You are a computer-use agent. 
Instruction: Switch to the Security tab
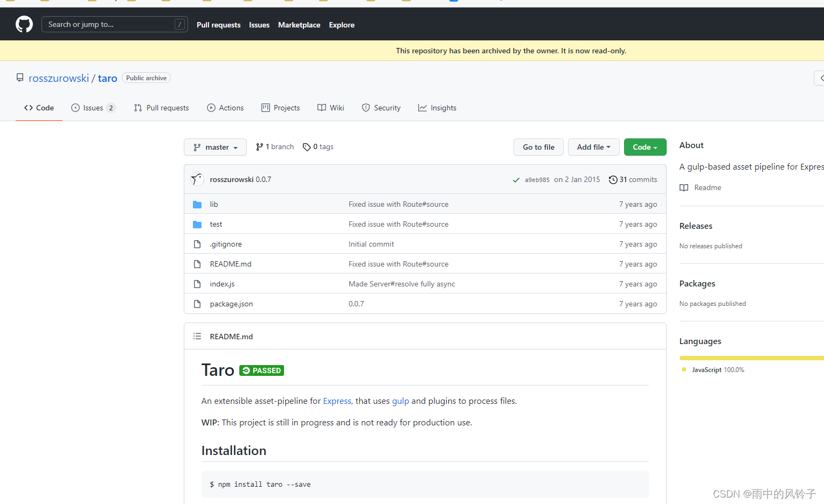pos(382,108)
